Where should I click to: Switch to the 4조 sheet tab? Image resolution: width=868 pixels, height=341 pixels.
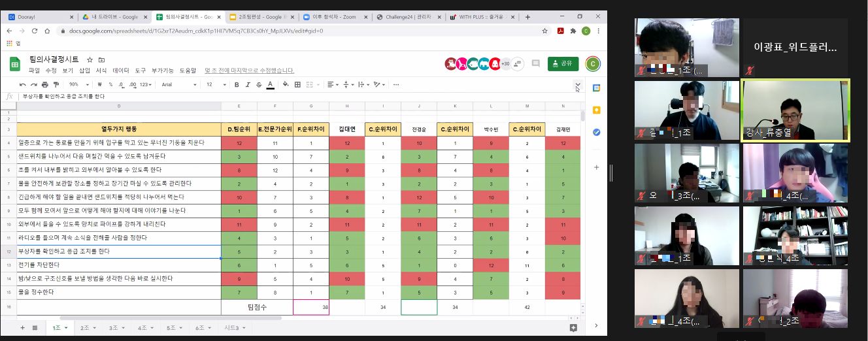pyautogui.click(x=144, y=328)
